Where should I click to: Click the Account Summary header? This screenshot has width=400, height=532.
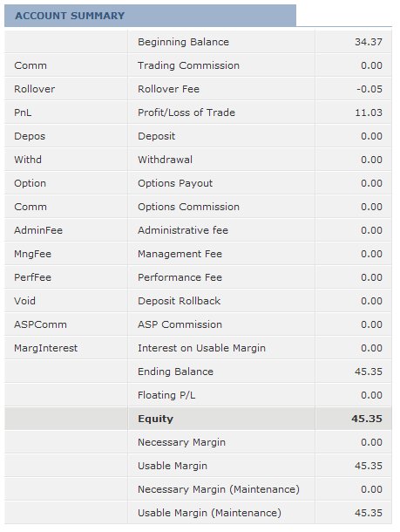point(150,16)
